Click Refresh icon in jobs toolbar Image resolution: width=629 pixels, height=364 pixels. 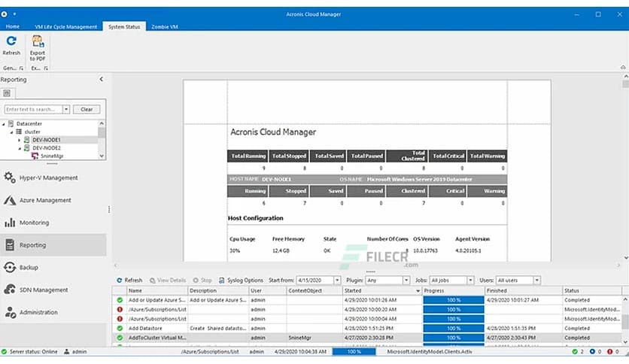point(119,281)
